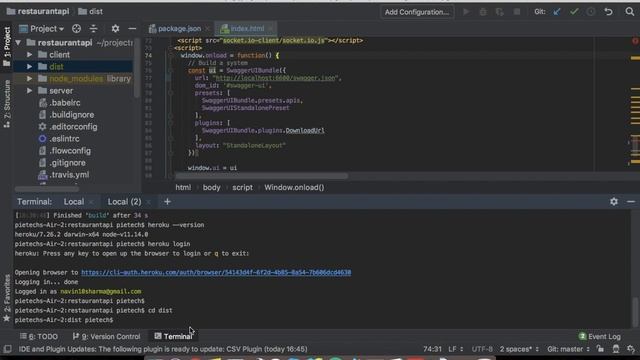
Task: Open the Event Log
Action: click(600, 336)
